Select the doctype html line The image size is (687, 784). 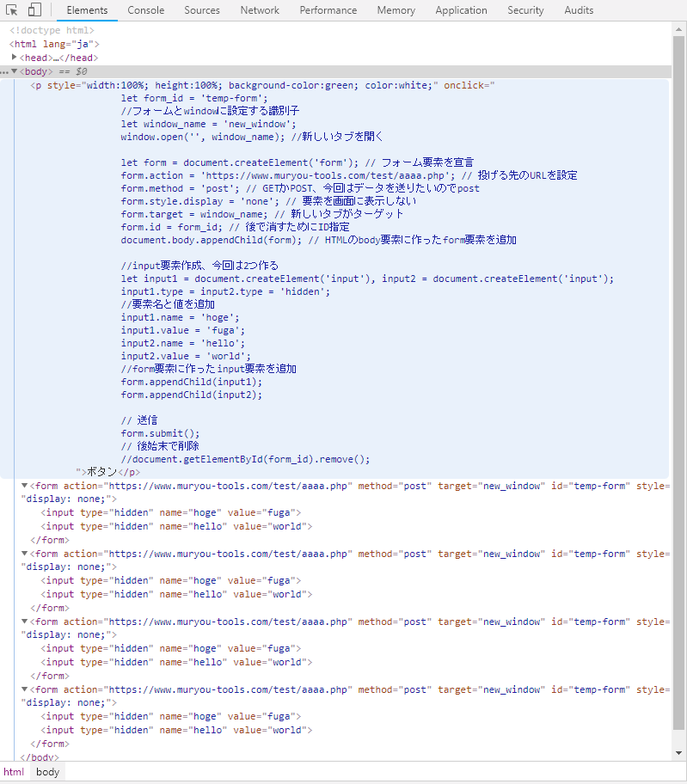[x=52, y=30]
